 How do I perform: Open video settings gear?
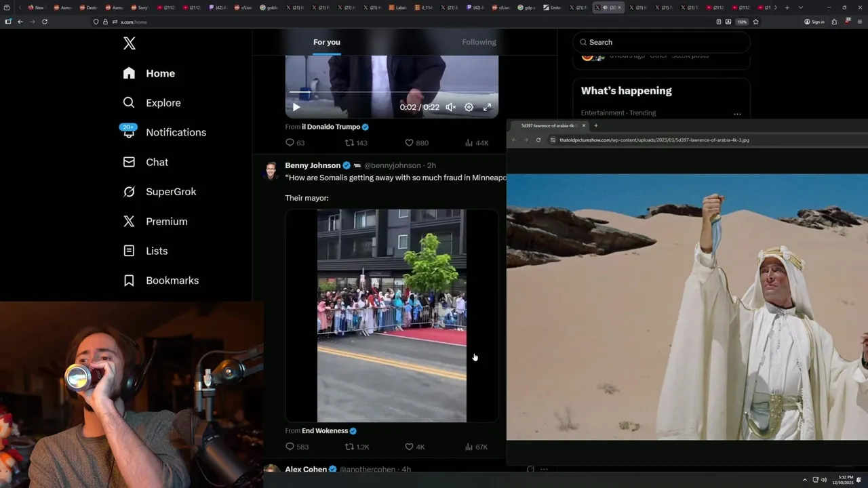click(469, 107)
